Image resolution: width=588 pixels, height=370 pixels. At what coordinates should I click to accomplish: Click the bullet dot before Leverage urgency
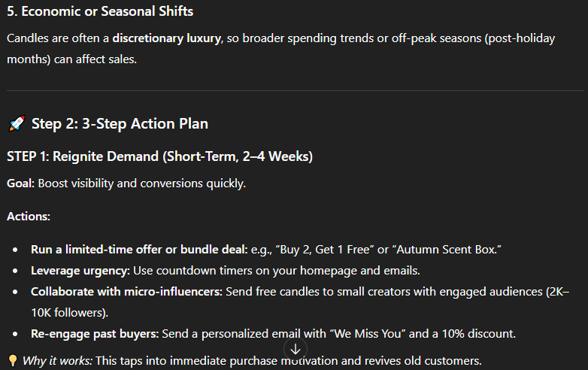17,270
